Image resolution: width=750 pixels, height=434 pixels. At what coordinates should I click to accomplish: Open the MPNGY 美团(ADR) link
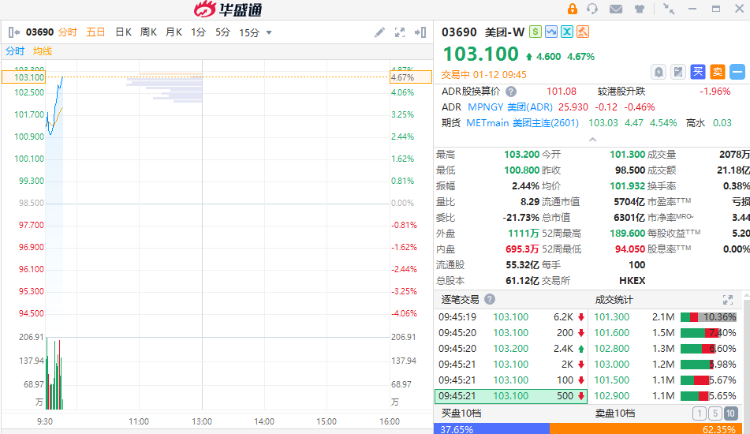(x=511, y=106)
